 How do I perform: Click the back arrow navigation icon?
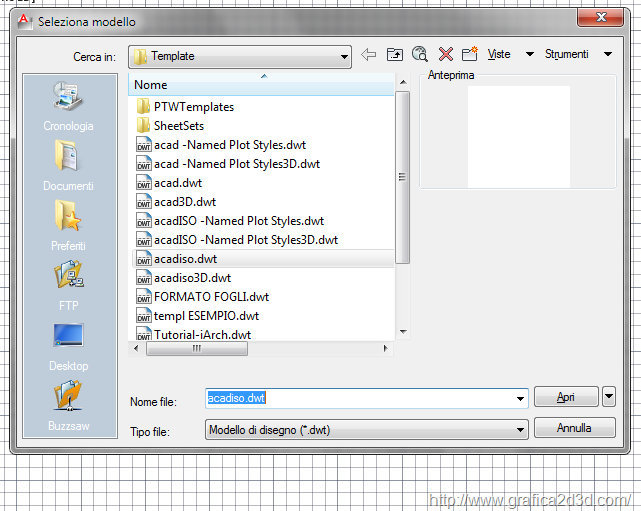coord(369,55)
